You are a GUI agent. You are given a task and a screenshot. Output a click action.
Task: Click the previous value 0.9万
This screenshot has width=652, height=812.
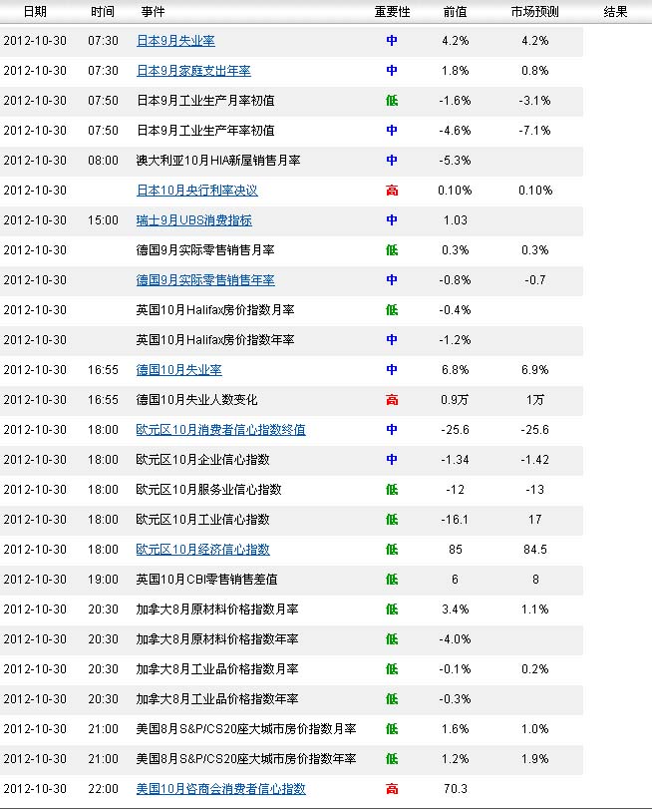tap(455, 400)
